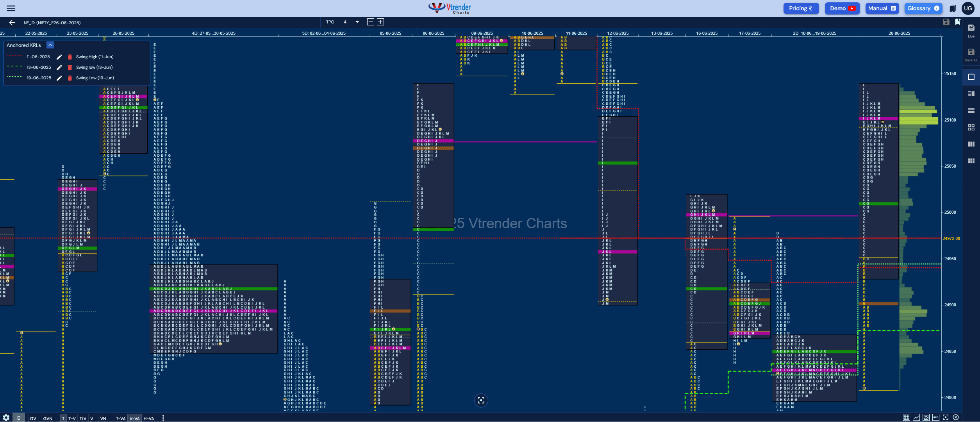Go back using the left arrow
Viewport: 980px width, 422px height.
coord(12,23)
